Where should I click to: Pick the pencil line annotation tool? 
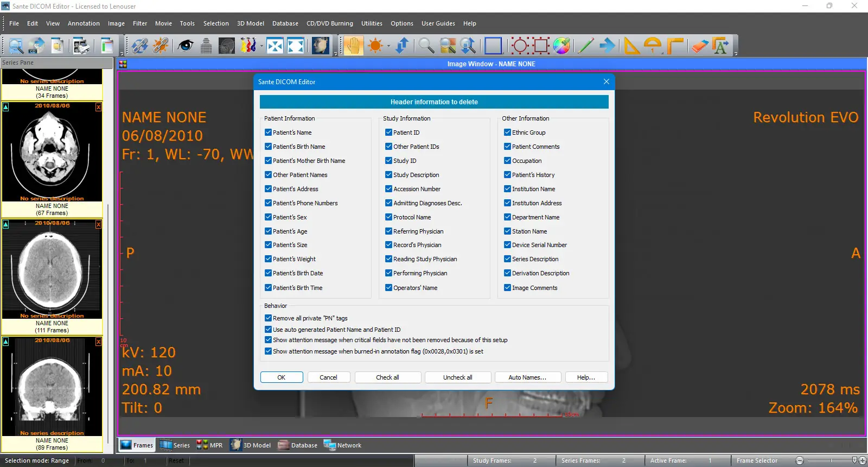pyautogui.click(x=585, y=46)
